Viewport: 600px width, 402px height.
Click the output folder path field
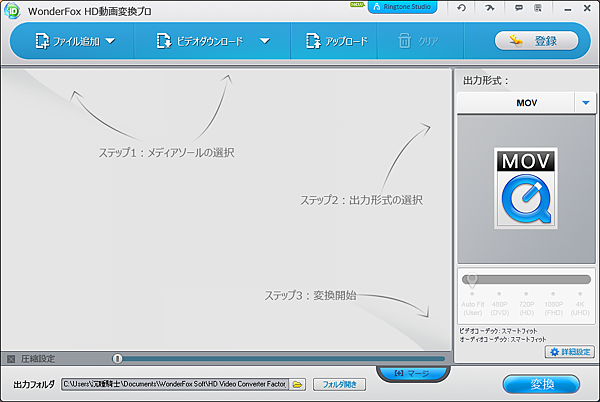click(x=174, y=384)
